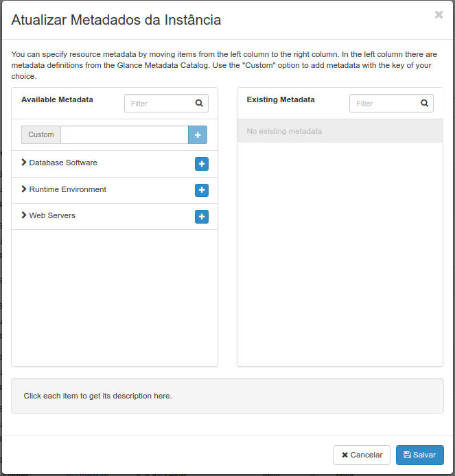This screenshot has height=476, width=455.
Task: Focus the Available Metadata filter field
Action: tap(166, 103)
